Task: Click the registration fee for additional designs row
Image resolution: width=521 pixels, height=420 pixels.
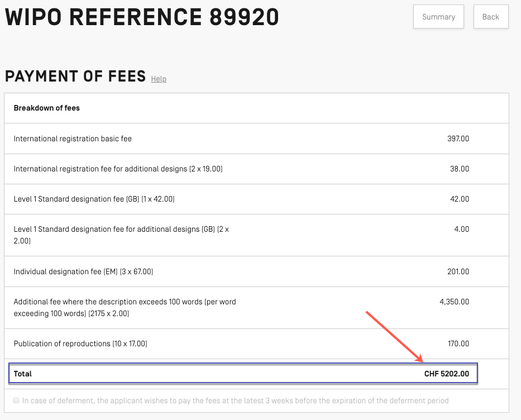Action: tap(118, 169)
